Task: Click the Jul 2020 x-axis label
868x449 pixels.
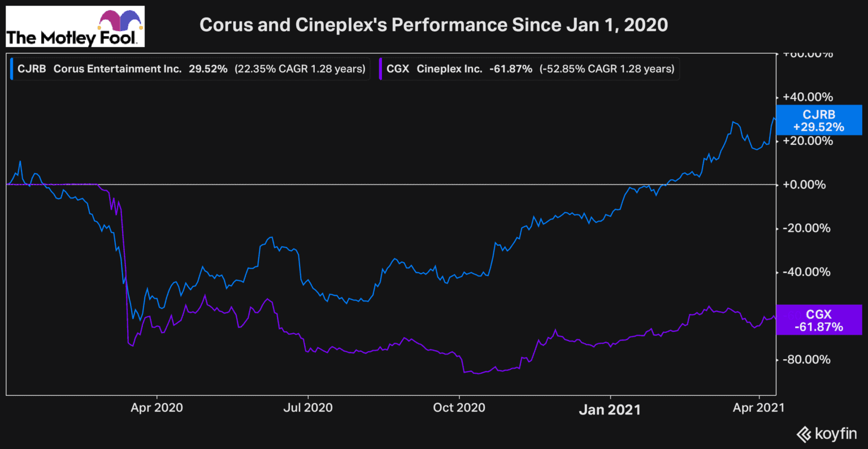Action: (x=308, y=408)
